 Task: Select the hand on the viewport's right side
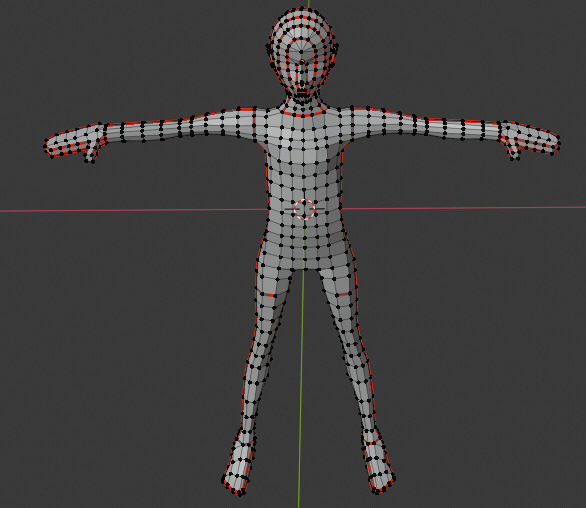(529, 140)
